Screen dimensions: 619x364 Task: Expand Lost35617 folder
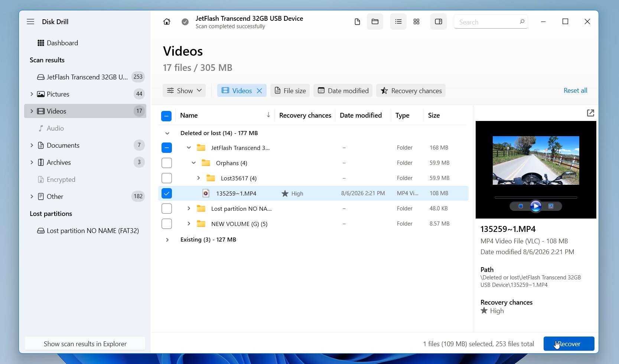pyautogui.click(x=198, y=178)
